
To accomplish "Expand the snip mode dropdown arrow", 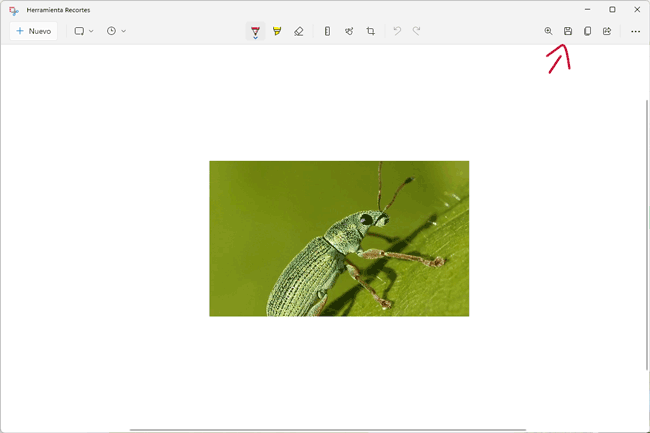I will point(91,31).
